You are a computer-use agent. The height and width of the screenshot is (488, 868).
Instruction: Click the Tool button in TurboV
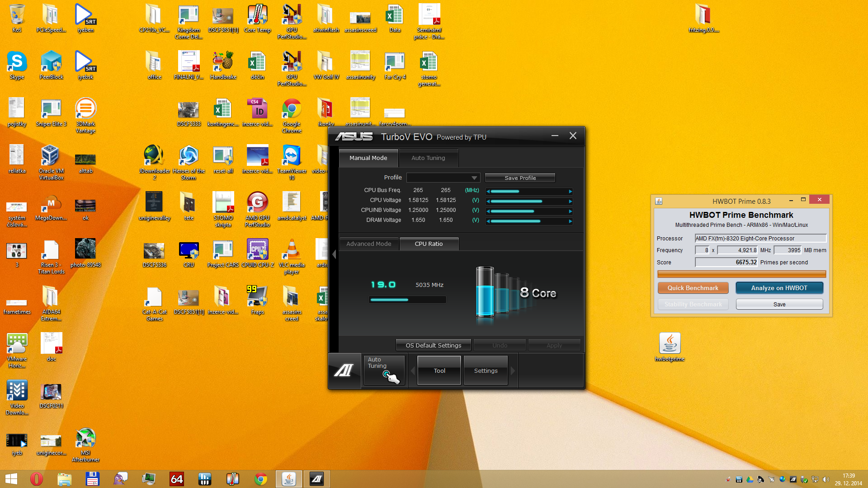[x=439, y=371]
